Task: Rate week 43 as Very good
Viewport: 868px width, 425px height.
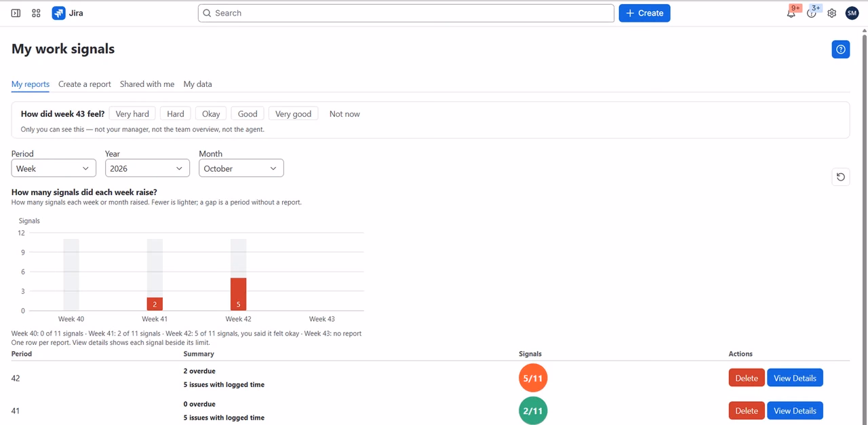Action: pyautogui.click(x=294, y=114)
